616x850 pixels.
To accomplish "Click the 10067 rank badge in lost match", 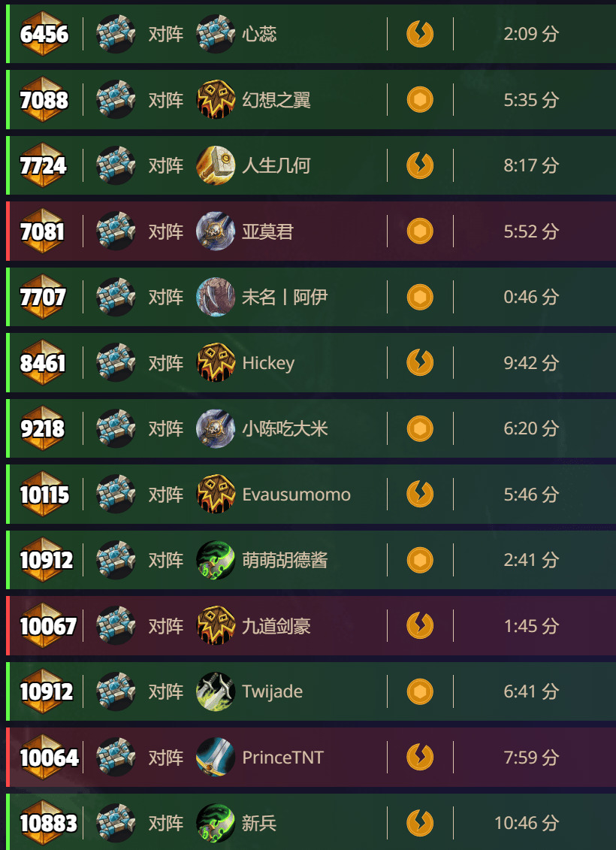I will click(x=47, y=626).
